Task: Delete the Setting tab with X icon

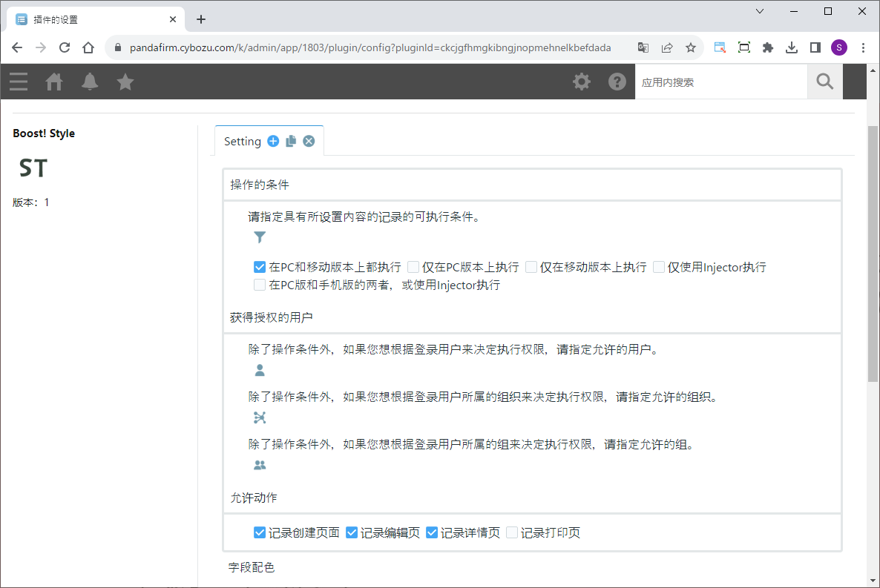Action: coord(309,141)
